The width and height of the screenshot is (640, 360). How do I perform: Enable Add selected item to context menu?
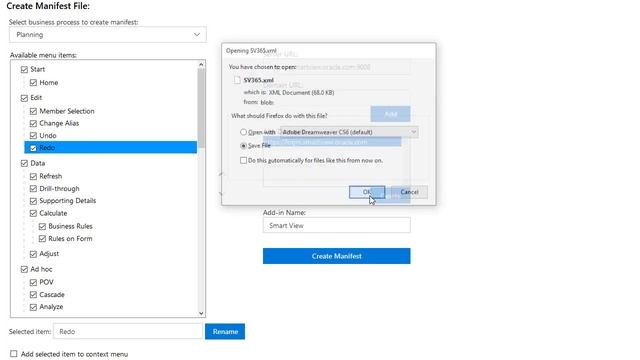pyautogui.click(x=14, y=354)
